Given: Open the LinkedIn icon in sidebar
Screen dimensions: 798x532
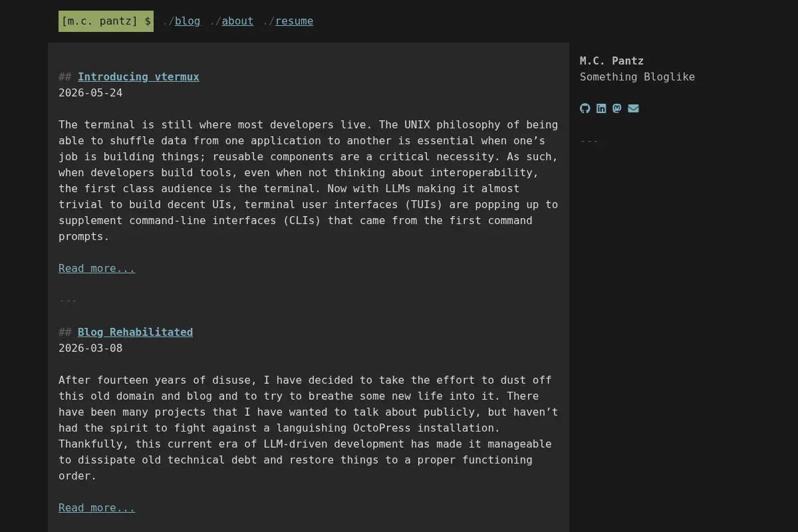Looking at the screenshot, I should pos(601,108).
